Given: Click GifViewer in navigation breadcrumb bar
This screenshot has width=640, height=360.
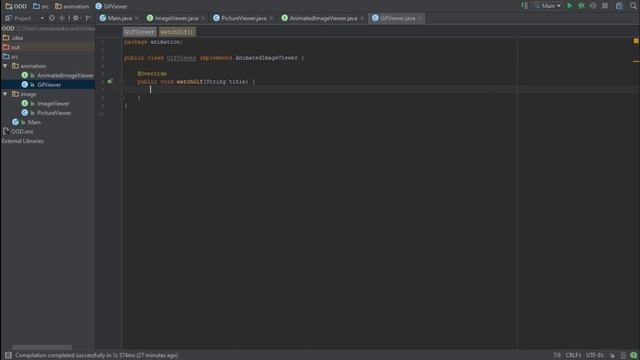Looking at the screenshot, I should pos(111,6).
